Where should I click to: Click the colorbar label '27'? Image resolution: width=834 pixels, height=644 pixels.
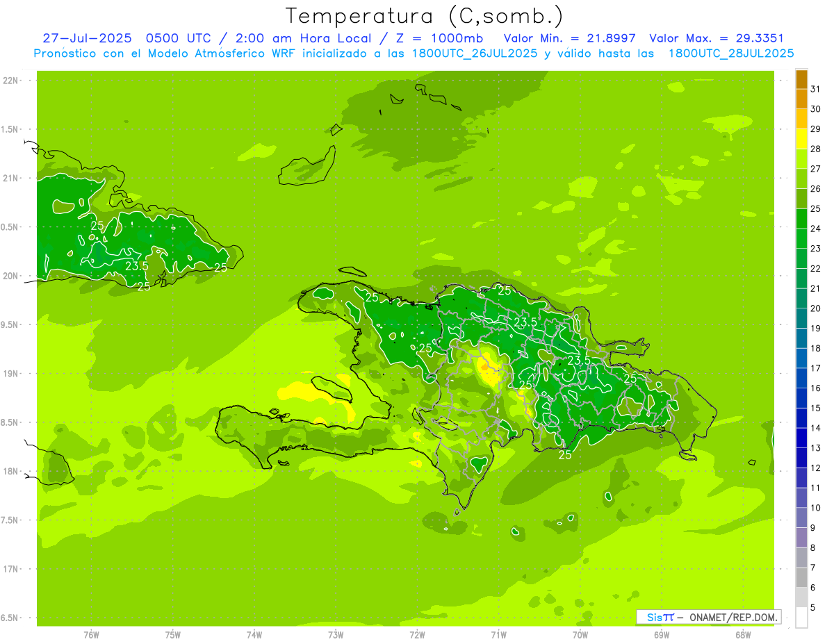816,169
